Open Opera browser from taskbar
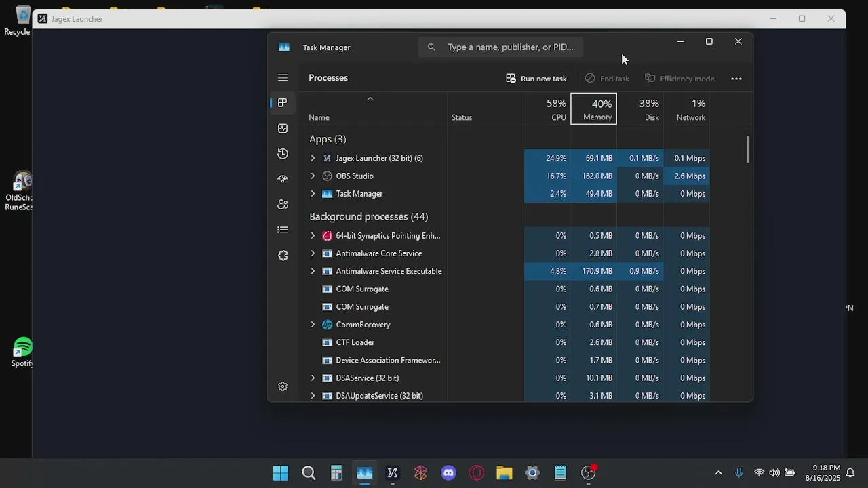Screen dimensions: 868x488 477,473
